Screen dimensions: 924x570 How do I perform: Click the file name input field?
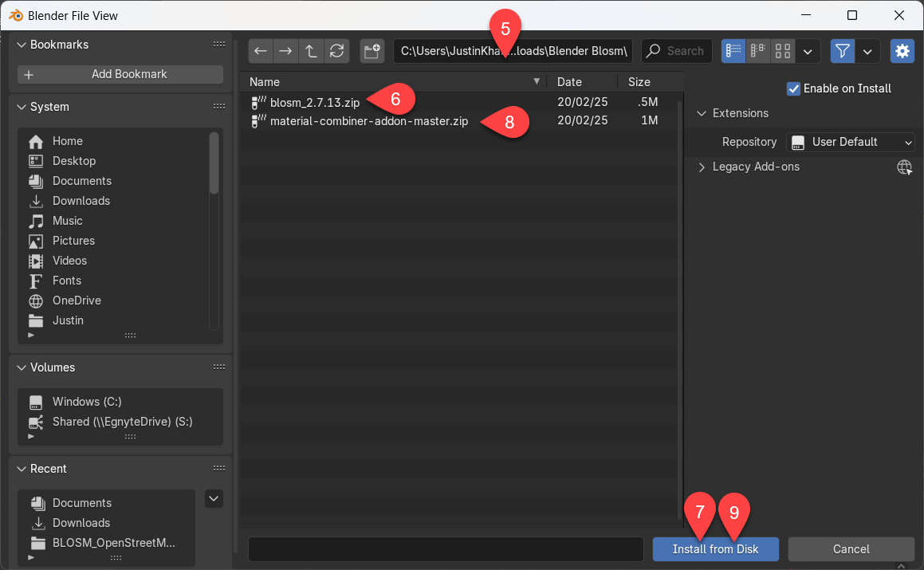[446, 549]
